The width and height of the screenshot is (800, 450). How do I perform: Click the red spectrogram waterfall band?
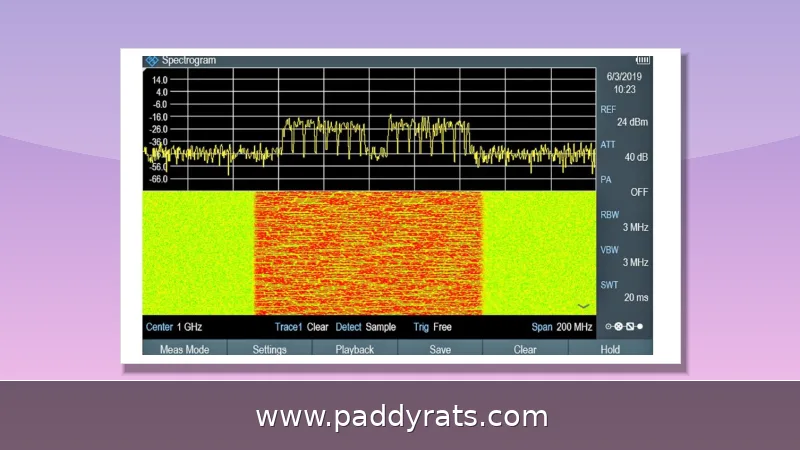tap(368, 253)
